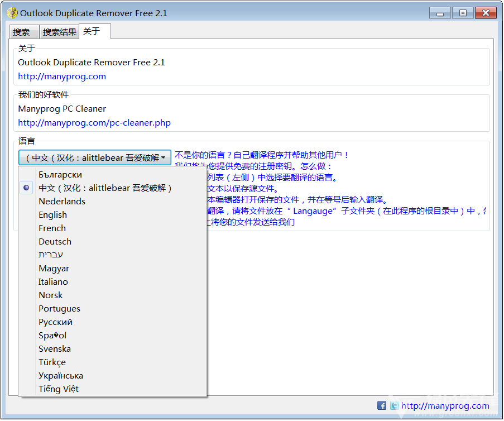The width and height of the screenshot is (504, 421).
Task: Choose Magyar from the language list
Action: point(113,268)
